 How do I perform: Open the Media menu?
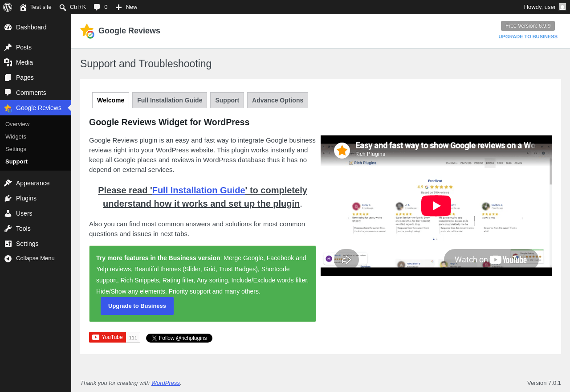pos(36,62)
